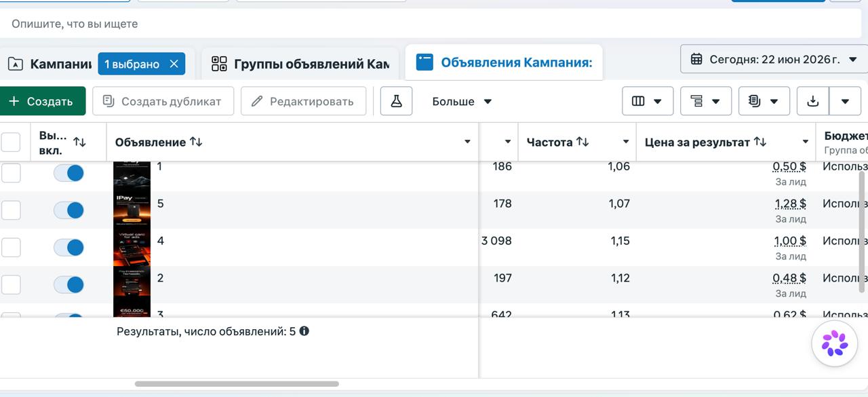868x397 pixels.
Task: Click the frequency value 1,12
Action: click(x=620, y=278)
